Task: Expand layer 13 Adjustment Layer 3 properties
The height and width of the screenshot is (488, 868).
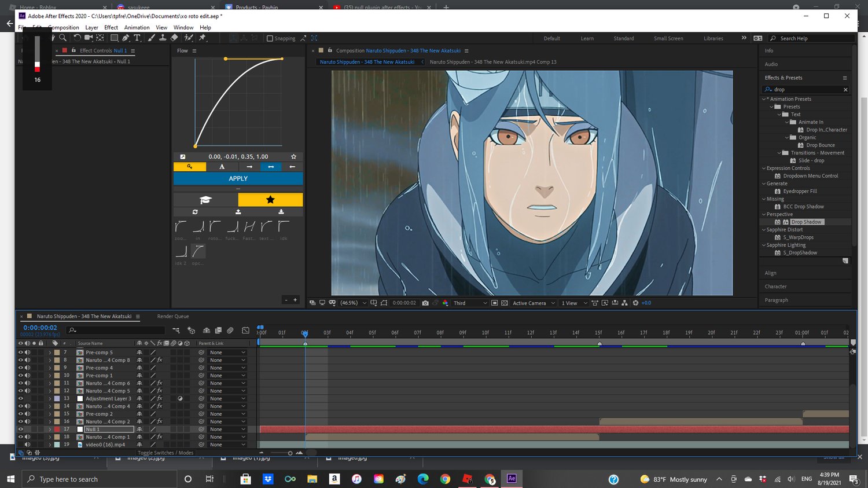Action: [x=50, y=398]
